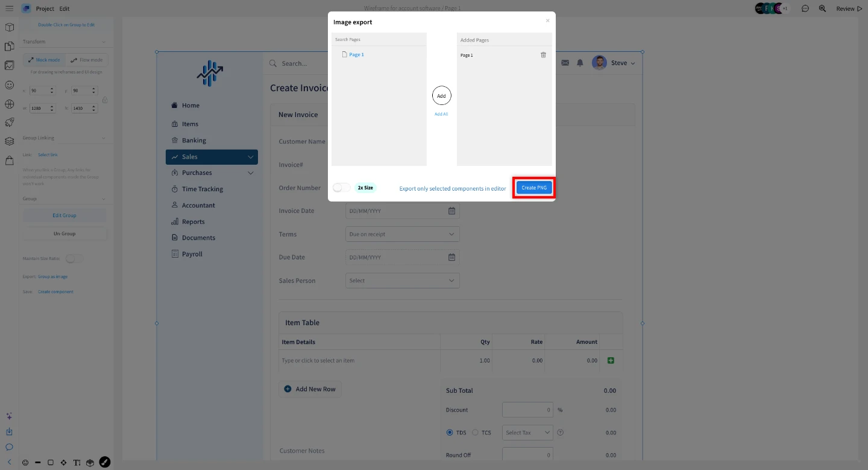Close the Image export dialog
Image resolution: width=868 pixels, height=470 pixels.
coord(547,21)
